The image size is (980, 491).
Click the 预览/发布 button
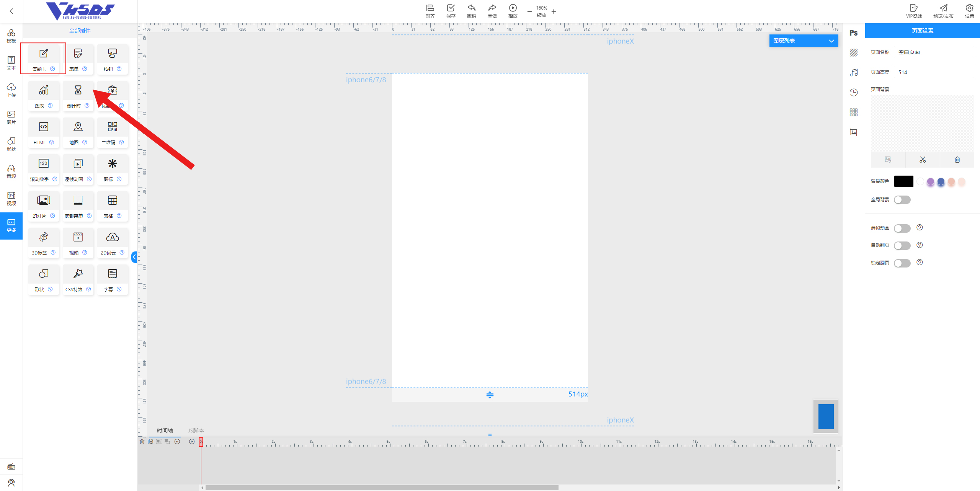(943, 11)
